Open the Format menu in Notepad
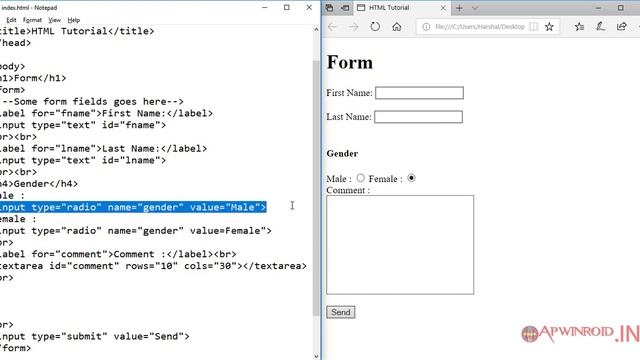 click(32, 20)
